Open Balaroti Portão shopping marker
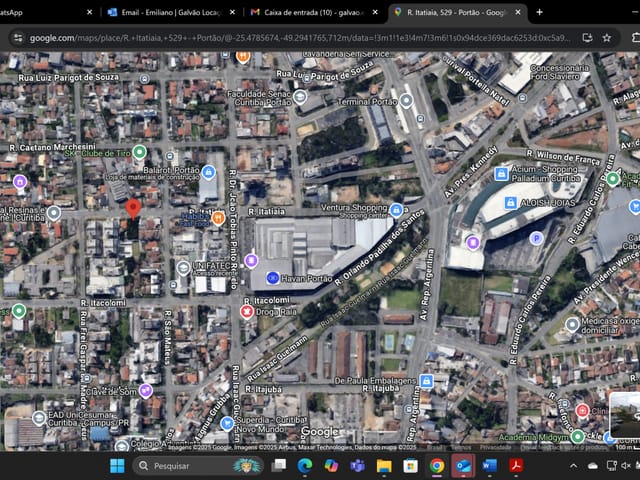The height and width of the screenshot is (480, 640). click(209, 172)
